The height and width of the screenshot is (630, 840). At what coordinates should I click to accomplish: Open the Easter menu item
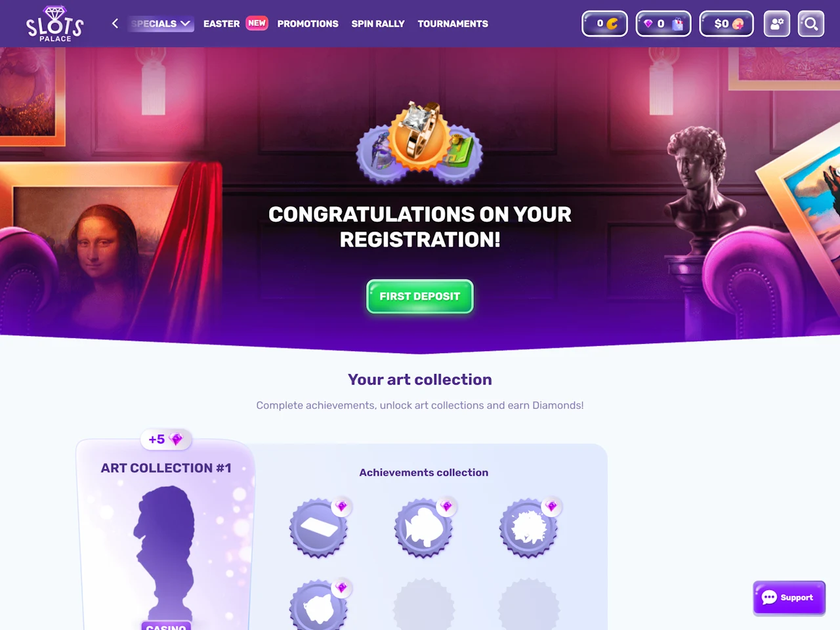pyautogui.click(x=221, y=24)
